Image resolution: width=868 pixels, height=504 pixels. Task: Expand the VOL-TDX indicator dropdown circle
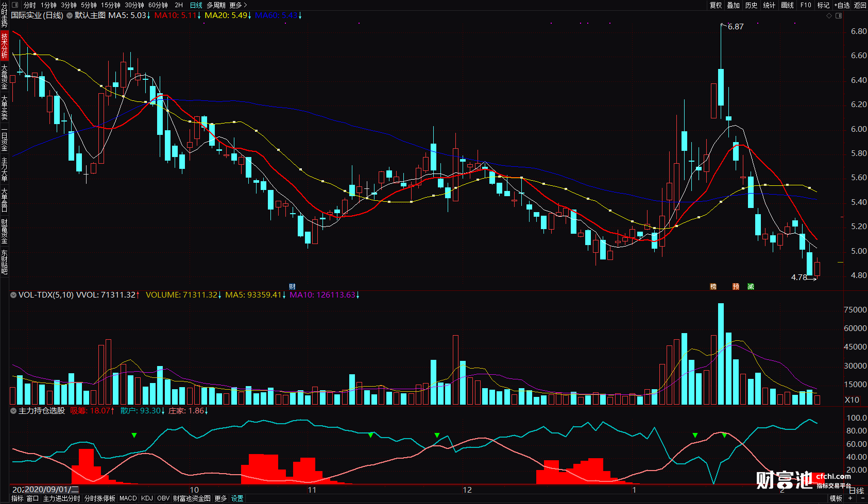click(x=13, y=295)
